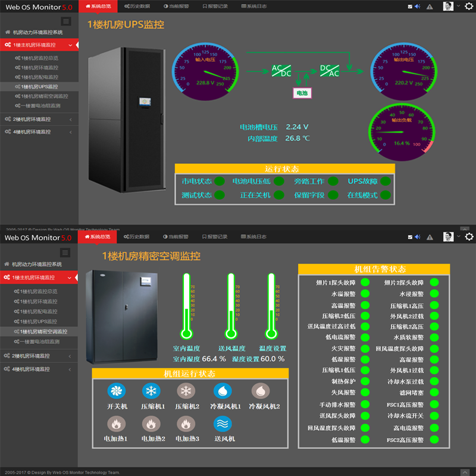The width and height of the screenshot is (476, 476).
Task: Click the 市电状态 indicator light
Action: [219, 181]
